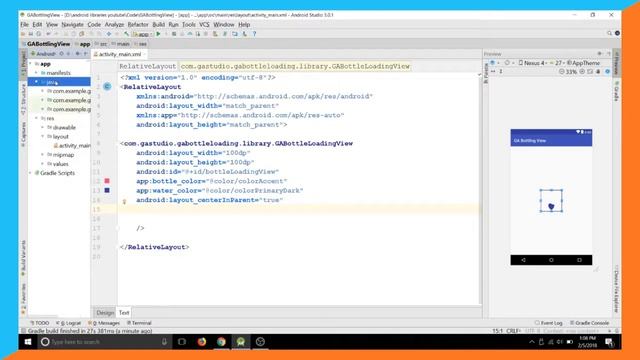Select the bottle loading view in the preview

[551, 200]
